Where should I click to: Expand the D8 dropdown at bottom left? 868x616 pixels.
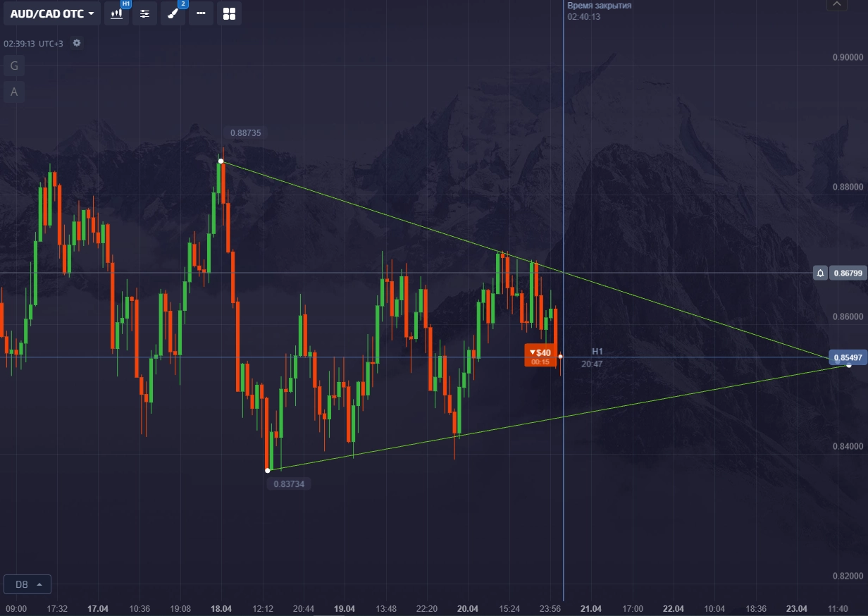tap(27, 584)
